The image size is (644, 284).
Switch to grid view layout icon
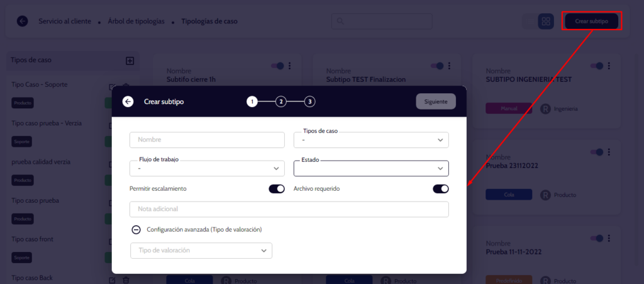(x=545, y=21)
